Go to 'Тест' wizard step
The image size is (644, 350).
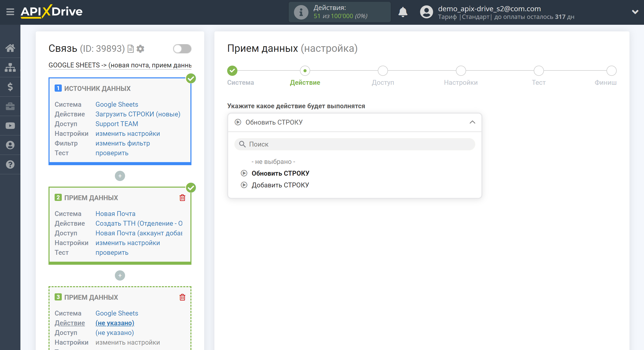click(x=539, y=71)
